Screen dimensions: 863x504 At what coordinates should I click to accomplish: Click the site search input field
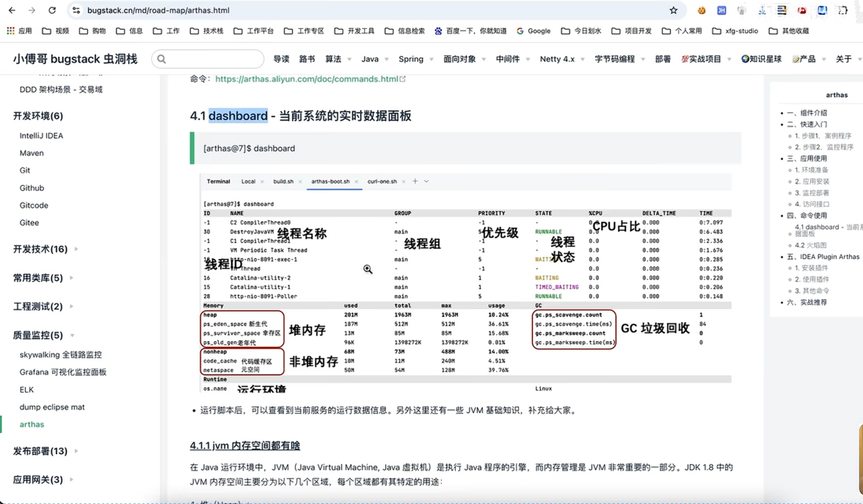[212, 59]
